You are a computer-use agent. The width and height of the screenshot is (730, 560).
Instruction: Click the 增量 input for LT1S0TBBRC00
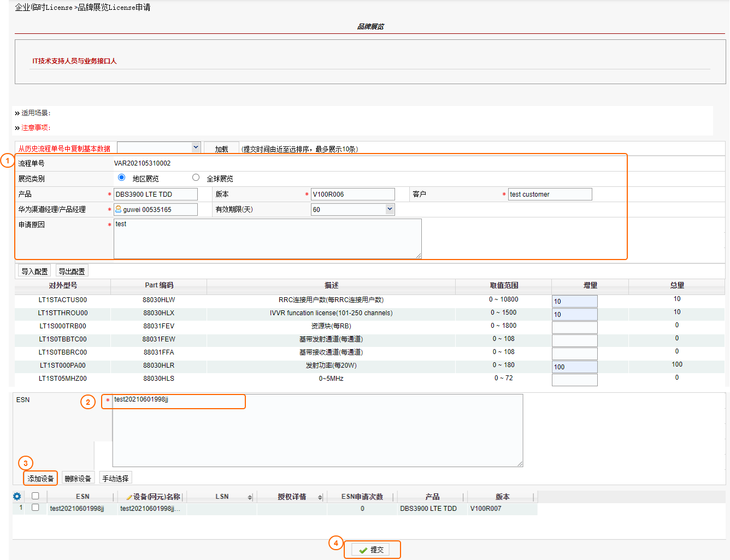[575, 353]
